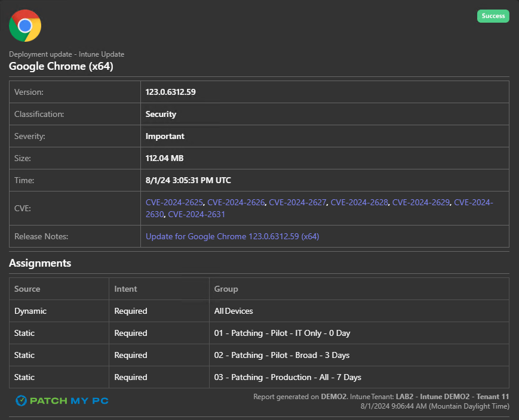Click Static source in the Pilot - Broad row
This screenshot has width=519, height=420.
(24, 355)
